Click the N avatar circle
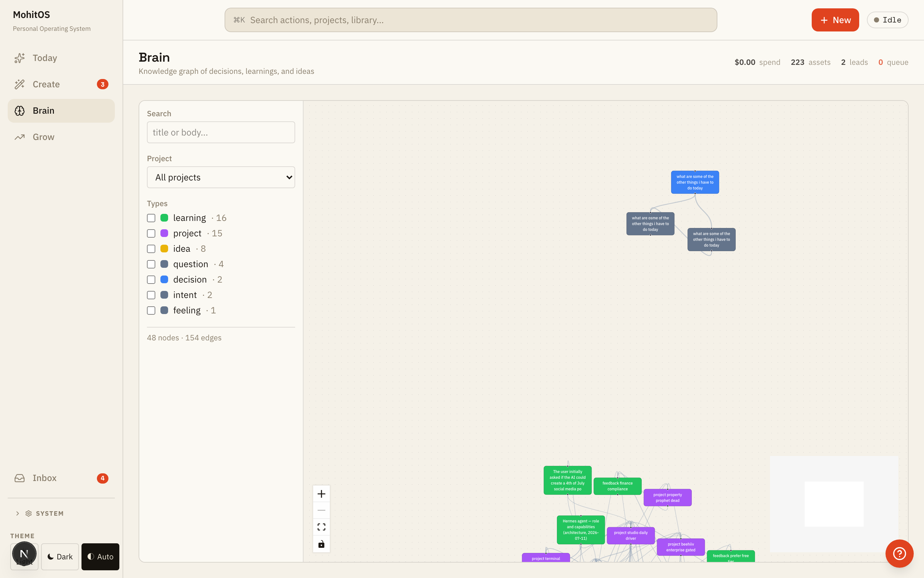Image resolution: width=924 pixels, height=578 pixels. click(x=24, y=554)
